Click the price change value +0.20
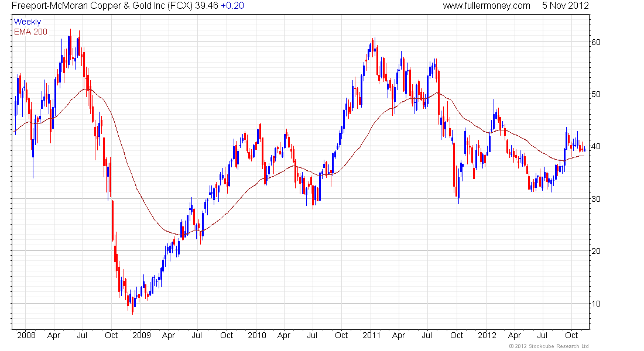 (232, 6)
